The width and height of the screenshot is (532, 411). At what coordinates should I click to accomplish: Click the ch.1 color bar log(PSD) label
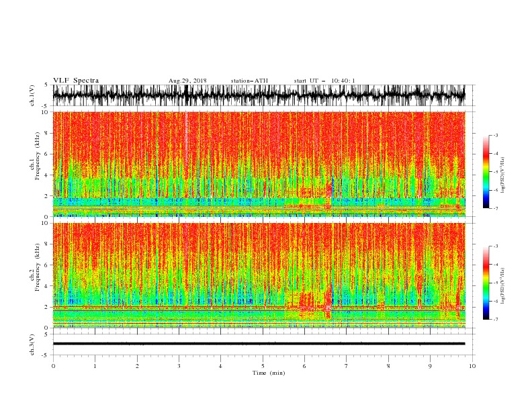click(x=502, y=175)
